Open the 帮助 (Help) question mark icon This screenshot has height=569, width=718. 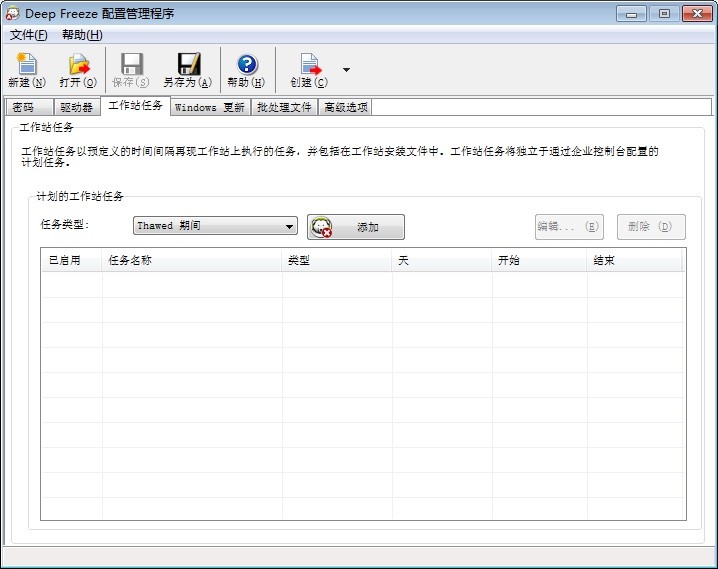point(246,65)
